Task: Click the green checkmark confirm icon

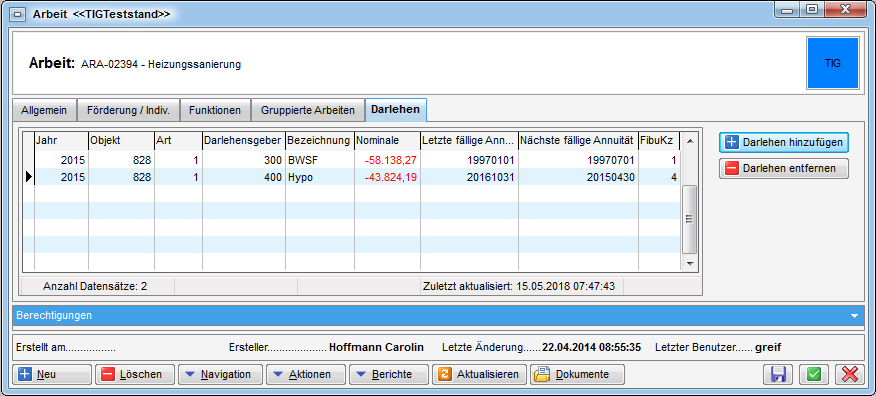Action: 813,374
